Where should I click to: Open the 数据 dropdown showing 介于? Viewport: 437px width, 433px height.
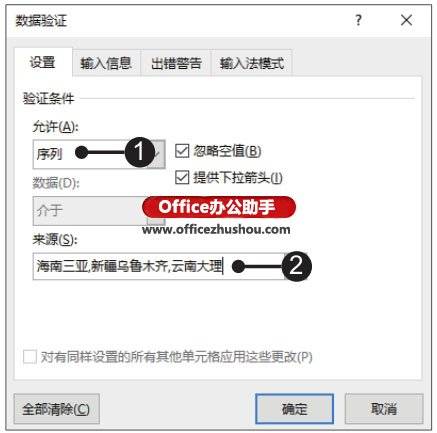99,211
